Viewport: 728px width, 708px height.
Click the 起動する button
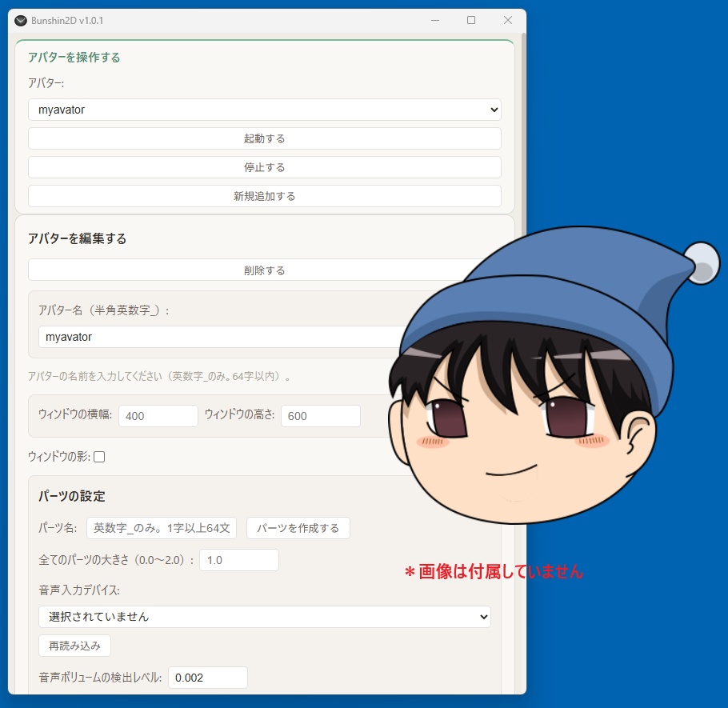tap(265, 138)
